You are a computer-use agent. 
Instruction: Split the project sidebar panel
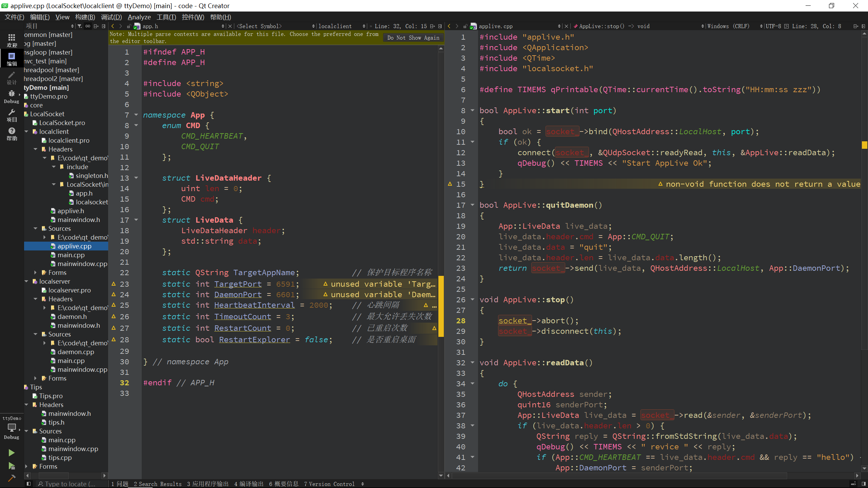(x=96, y=26)
